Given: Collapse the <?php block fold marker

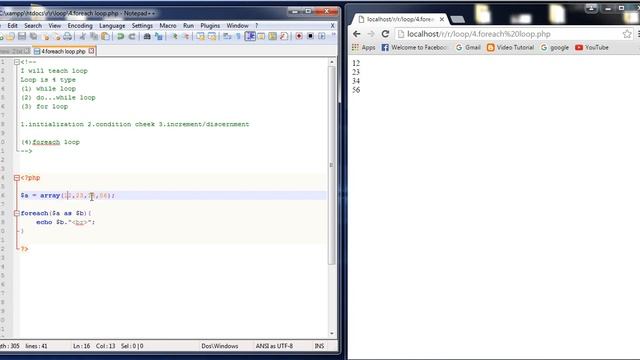Looking at the screenshot, I should [17, 178].
